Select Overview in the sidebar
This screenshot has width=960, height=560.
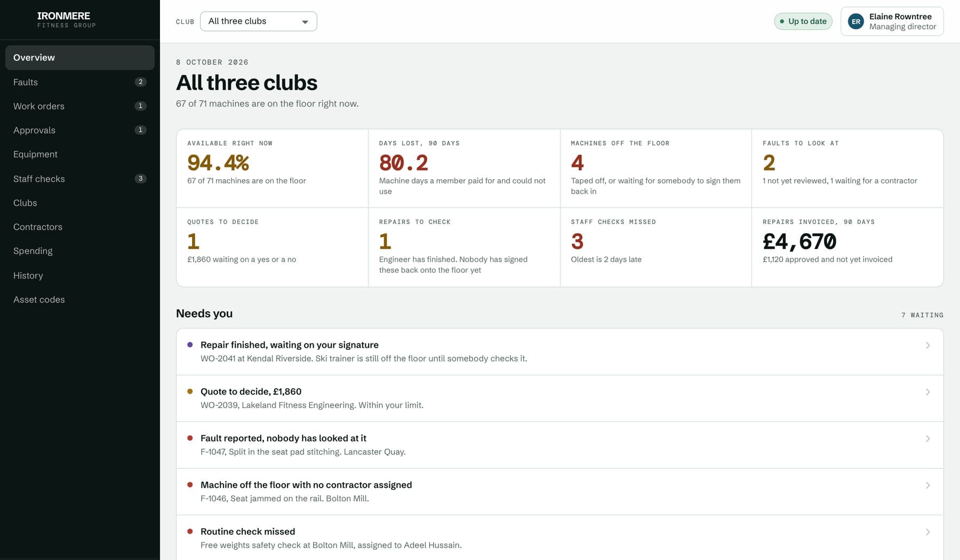pos(80,58)
